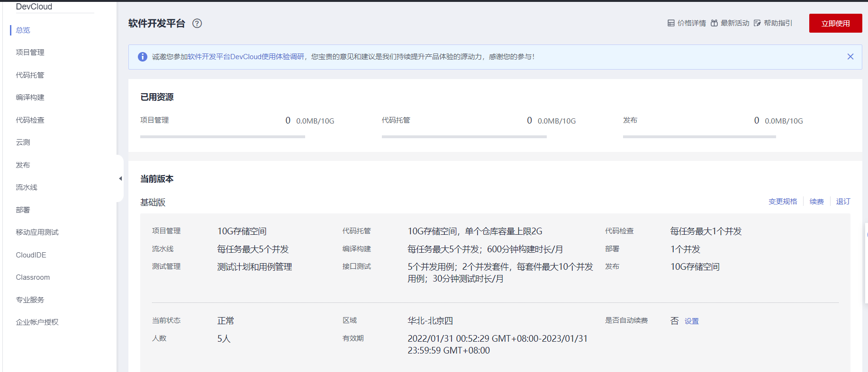868x372 pixels.
Task: Click 设置 next to 是否自动续费
Action: [691, 321]
